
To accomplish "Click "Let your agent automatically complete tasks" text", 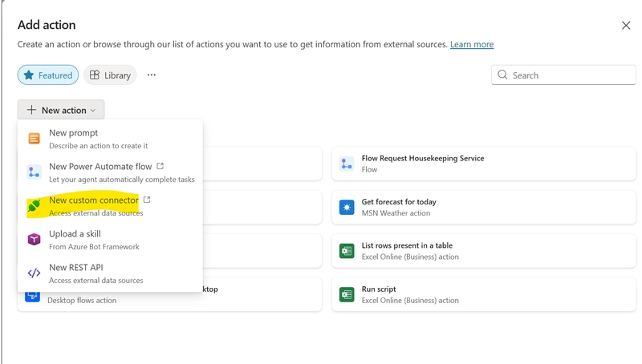I will (x=122, y=179).
